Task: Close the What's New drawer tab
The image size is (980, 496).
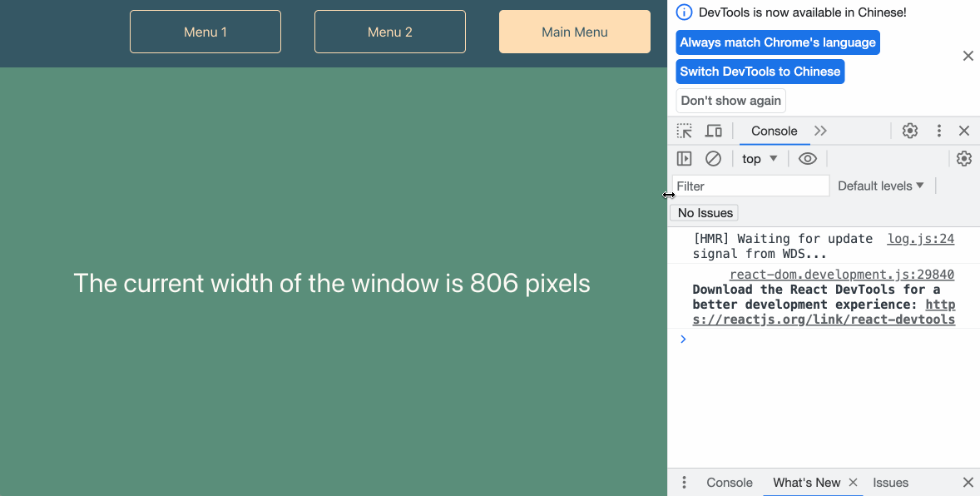Action: coord(853,483)
